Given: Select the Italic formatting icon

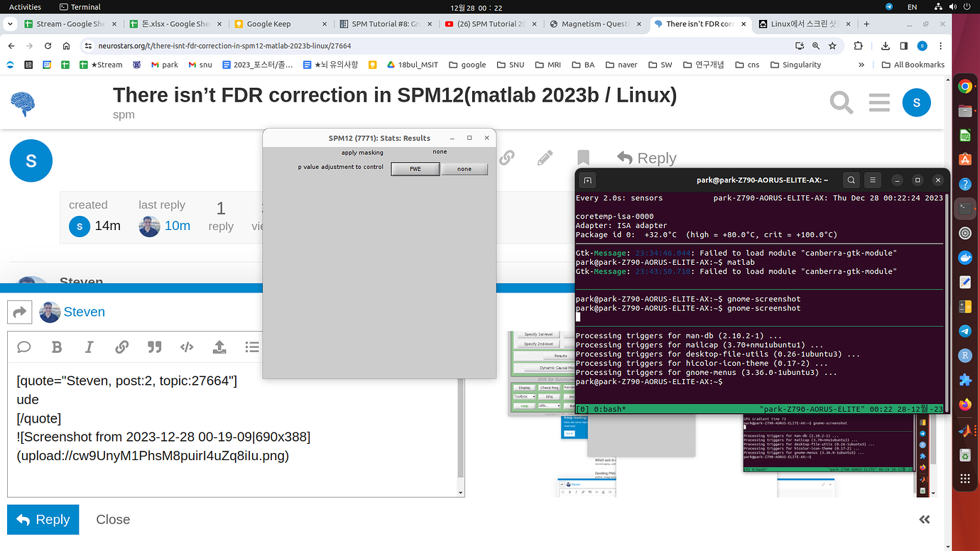Looking at the screenshot, I should pyautogui.click(x=89, y=347).
